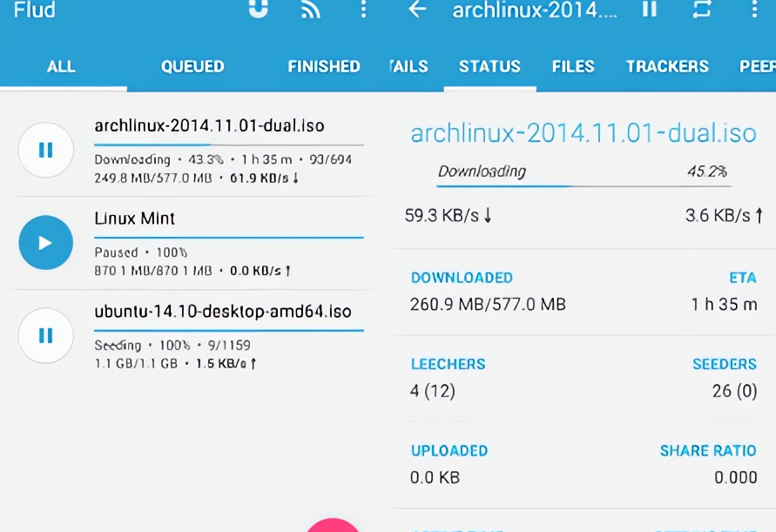
Task: Open the FINISHED tab
Action: pyautogui.click(x=324, y=66)
